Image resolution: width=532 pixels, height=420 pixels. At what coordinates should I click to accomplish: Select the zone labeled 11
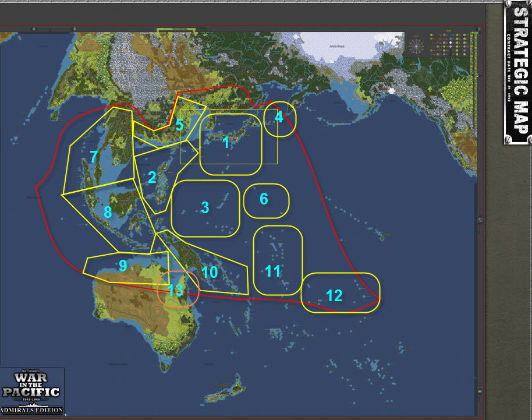278,260
